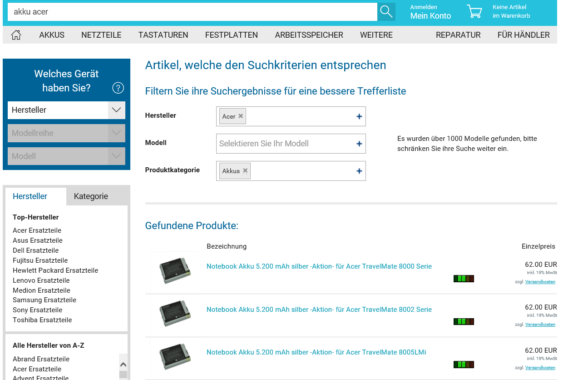Click the plus icon in Modell field
Viewport: 588px width, 380px height.
tap(359, 144)
